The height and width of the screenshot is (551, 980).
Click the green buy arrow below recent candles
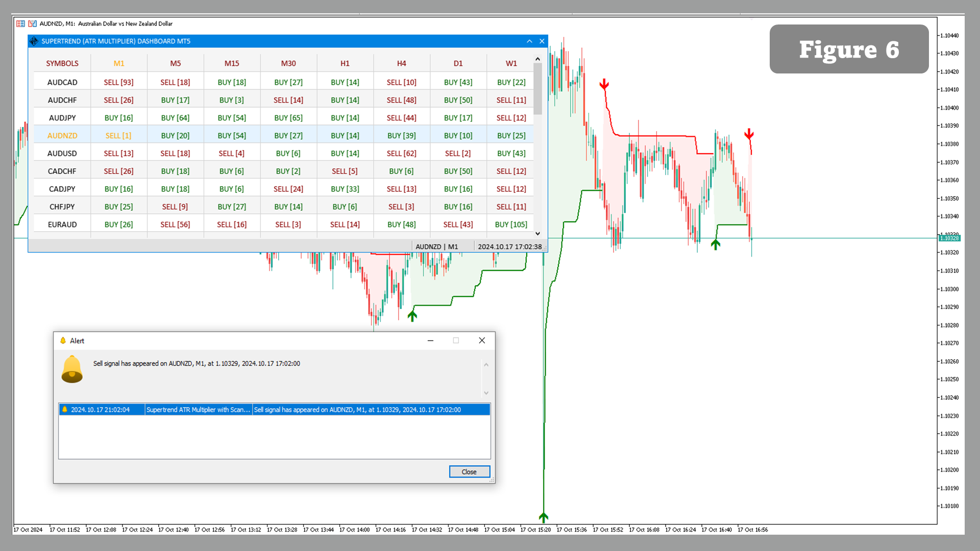tap(716, 244)
